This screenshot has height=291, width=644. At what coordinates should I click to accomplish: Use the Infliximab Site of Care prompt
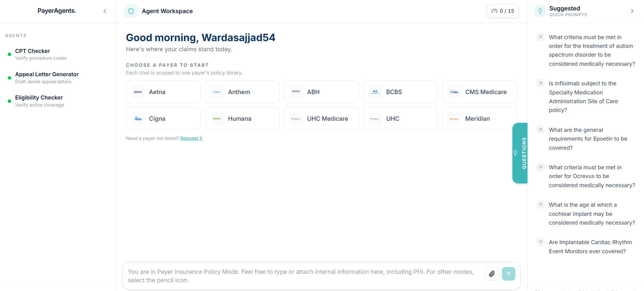(583, 97)
